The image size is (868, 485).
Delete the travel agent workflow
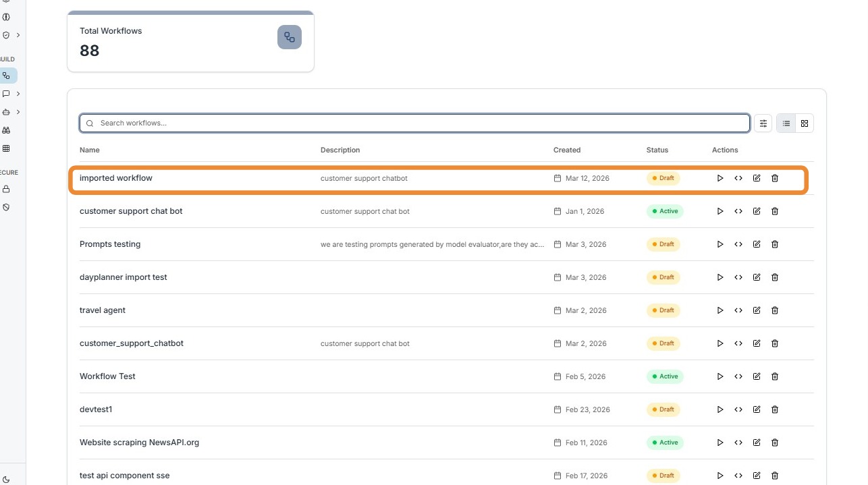coord(775,310)
